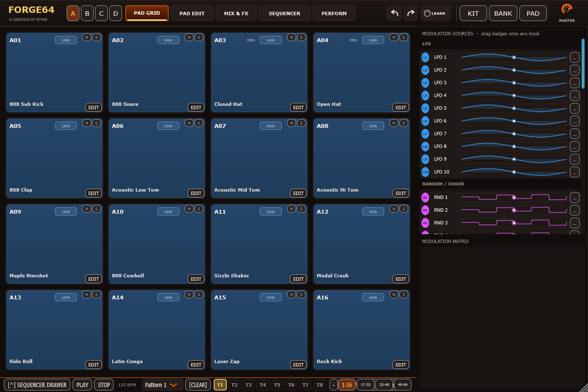Image resolution: width=588 pixels, height=392 pixels.
Task: Select sequencer track T3
Action: [x=248, y=385]
